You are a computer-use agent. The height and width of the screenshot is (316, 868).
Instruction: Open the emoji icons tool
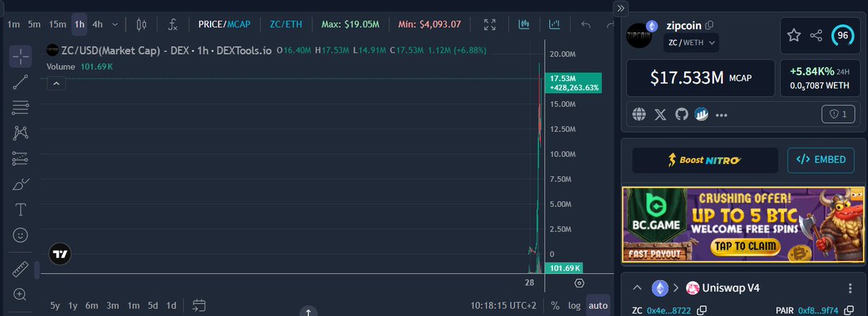[20, 235]
